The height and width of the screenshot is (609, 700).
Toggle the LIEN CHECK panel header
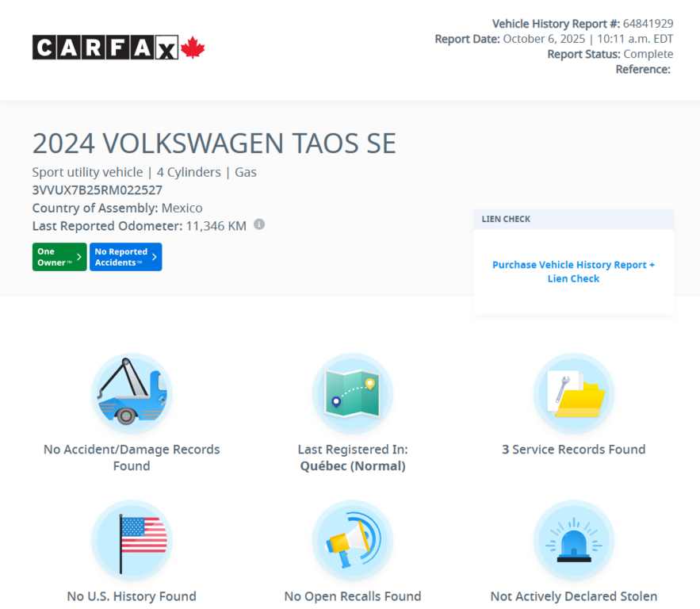[x=573, y=219]
